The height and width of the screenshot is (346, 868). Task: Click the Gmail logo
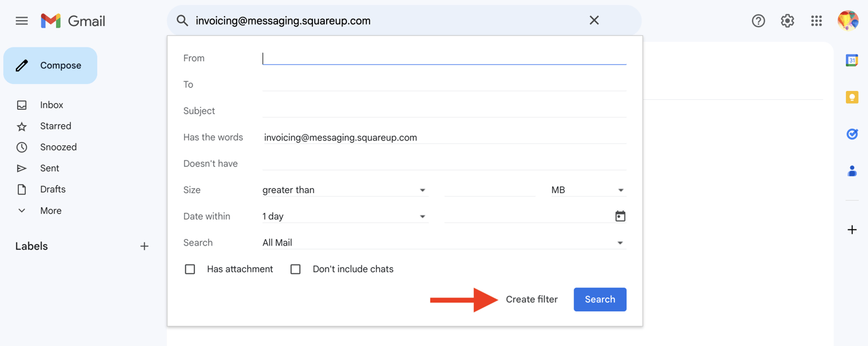pos(73,21)
